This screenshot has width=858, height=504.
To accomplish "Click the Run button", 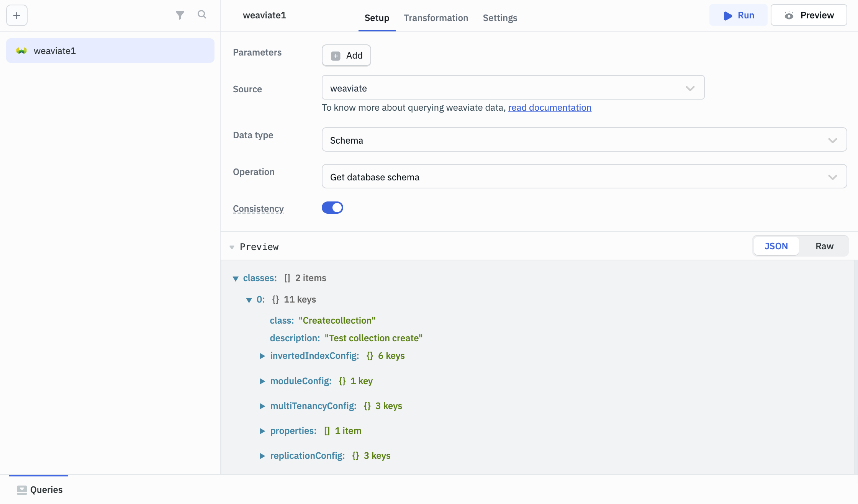I will tap(738, 15).
